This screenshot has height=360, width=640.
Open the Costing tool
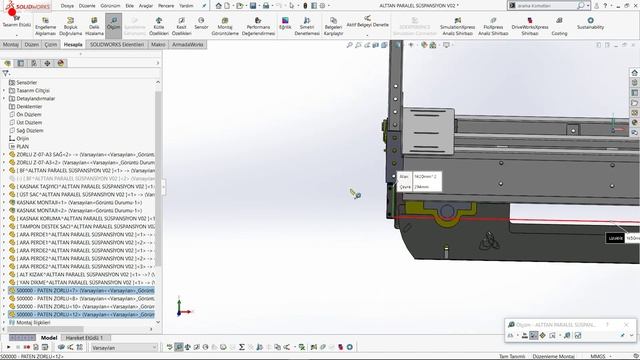(559, 26)
